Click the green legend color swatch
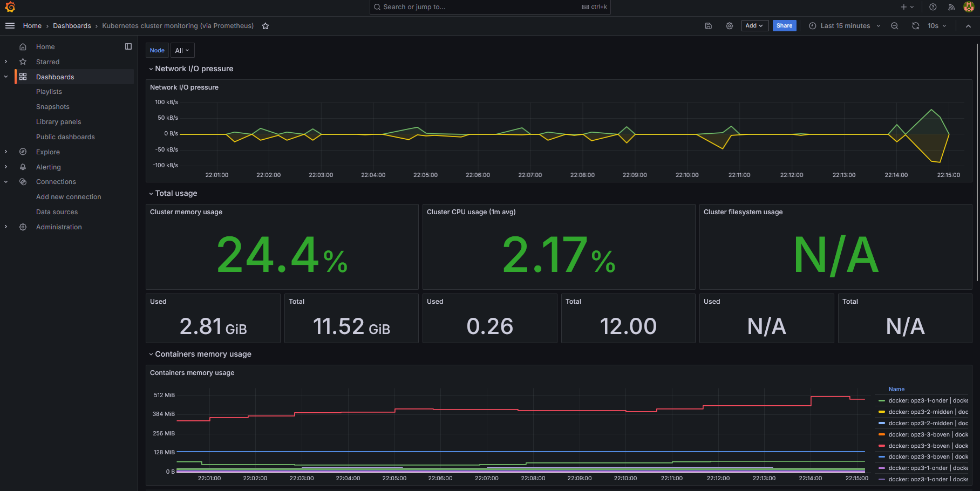This screenshot has width=980, height=491. pos(882,401)
